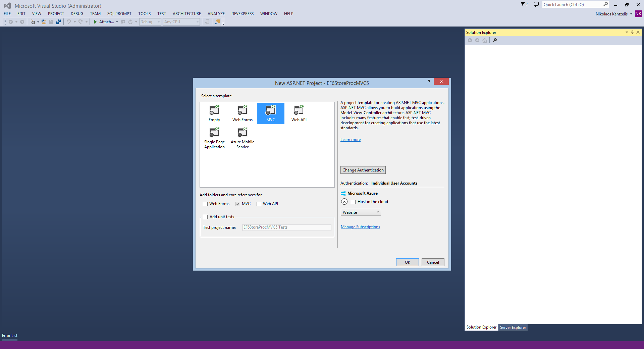
Task: Expand the toolbar overflow options arrow
Action: [223, 23]
